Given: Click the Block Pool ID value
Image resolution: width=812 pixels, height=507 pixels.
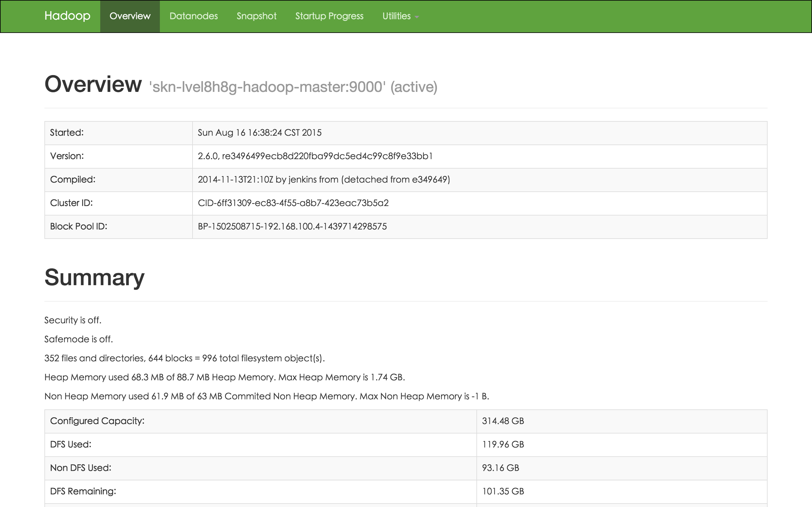Looking at the screenshot, I should tap(292, 227).
